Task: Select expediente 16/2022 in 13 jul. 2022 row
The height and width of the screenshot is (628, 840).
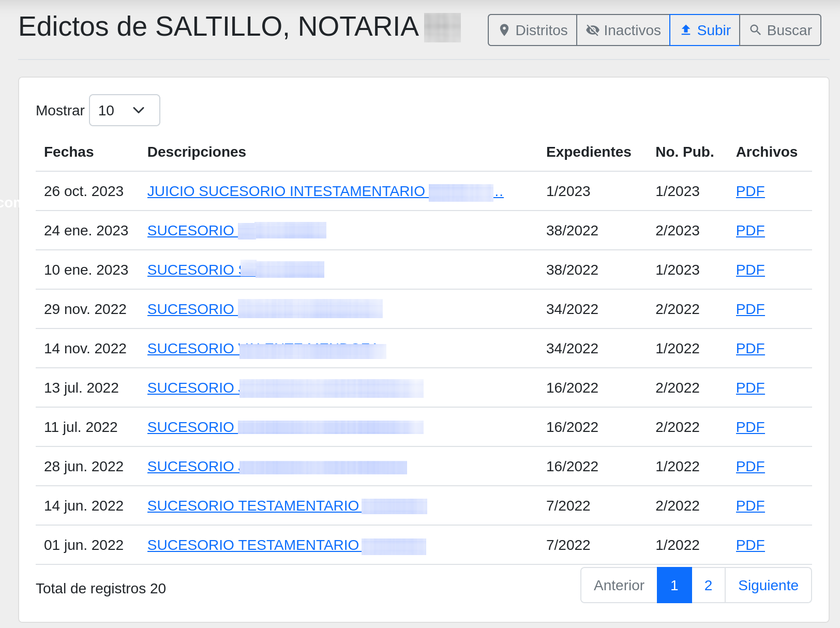Action: click(572, 388)
